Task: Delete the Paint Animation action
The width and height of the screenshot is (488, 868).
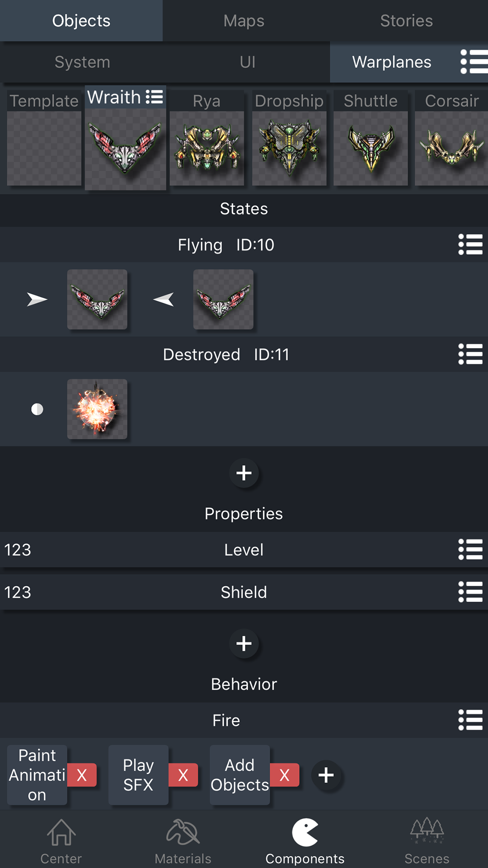Action: coord(82,775)
